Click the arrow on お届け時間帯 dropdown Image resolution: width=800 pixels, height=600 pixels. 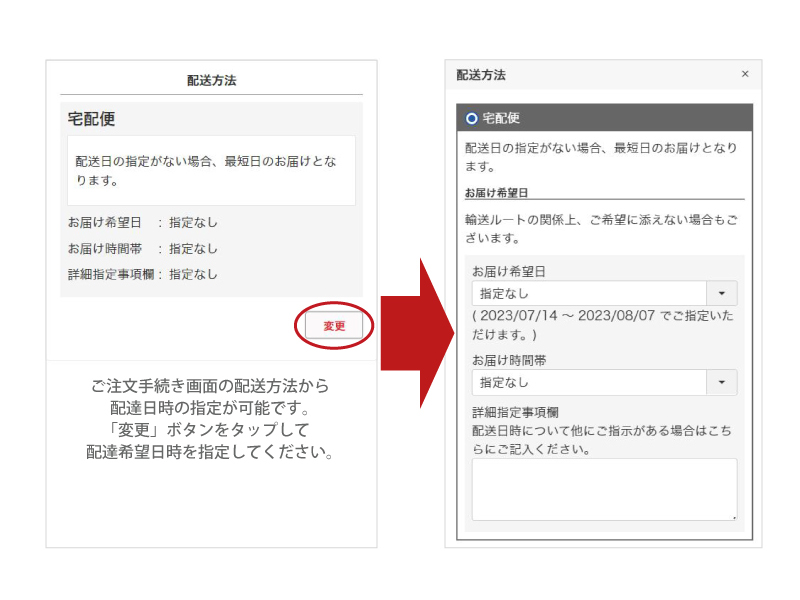pos(722,382)
